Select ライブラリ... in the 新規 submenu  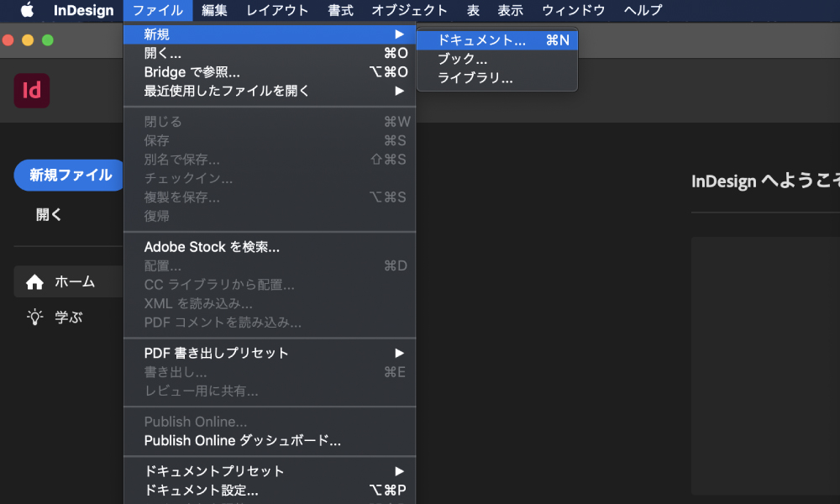coord(497,77)
